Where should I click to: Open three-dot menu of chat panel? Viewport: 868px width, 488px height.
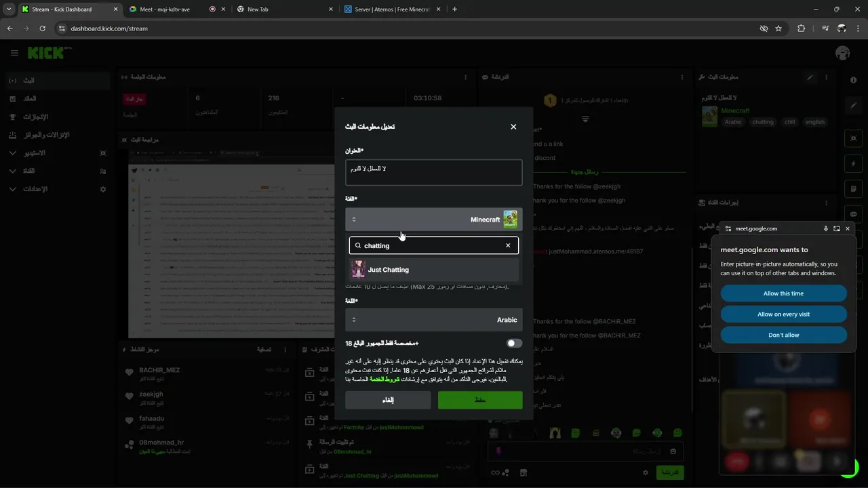[x=682, y=77]
